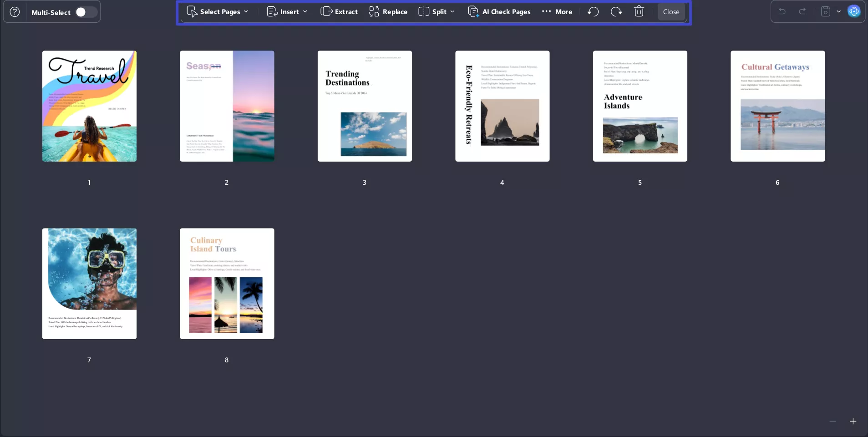Image resolution: width=868 pixels, height=437 pixels.
Task: Expand the Split dropdown chevron
Action: pyautogui.click(x=452, y=12)
